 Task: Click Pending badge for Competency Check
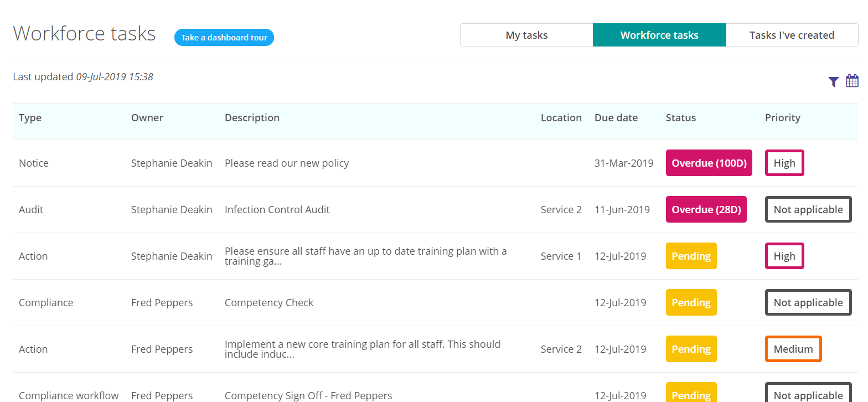point(691,302)
